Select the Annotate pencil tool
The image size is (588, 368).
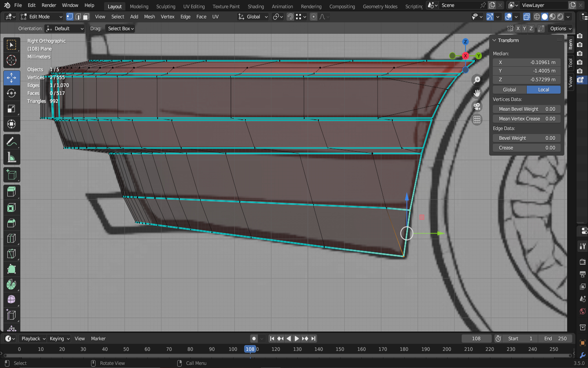tap(11, 141)
